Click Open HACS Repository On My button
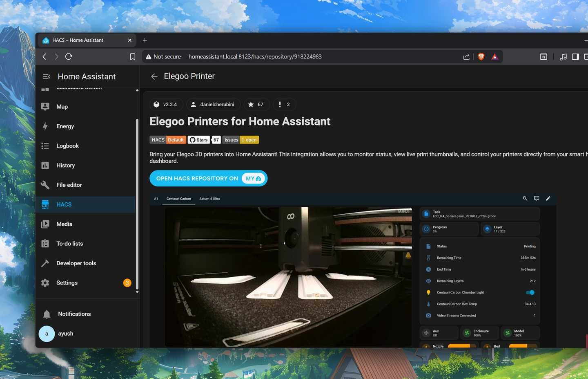This screenshot has height=379, width=588. (208, 179)
